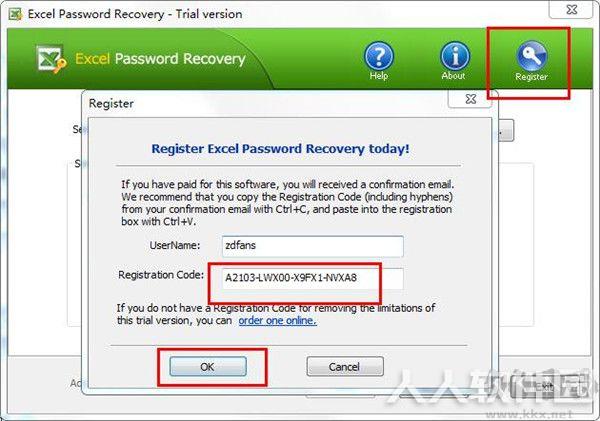Confirm registration with the OK button
600x421 pixels.
coord(208,367)
